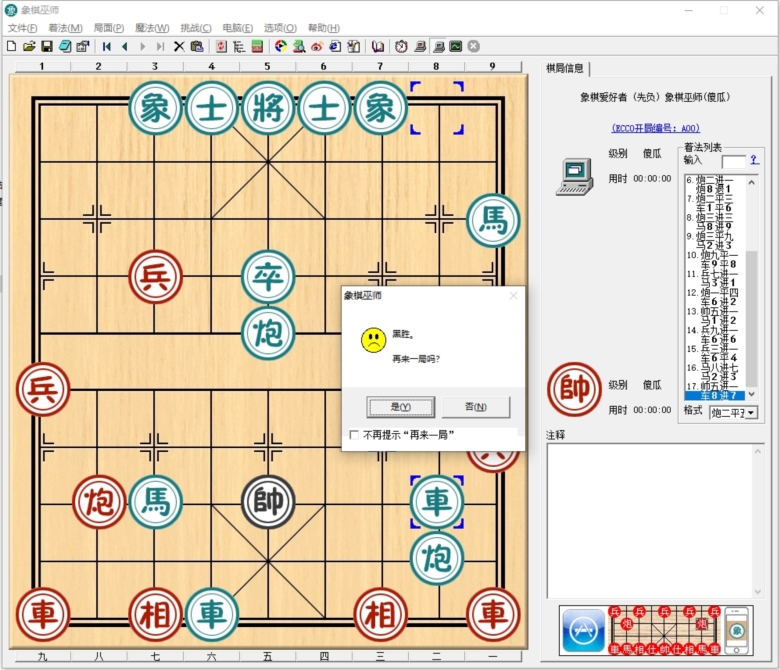This screenshot has height=670, width=780.
Task: Save the game with floppy disk icon
Action: tap(47, 46)
